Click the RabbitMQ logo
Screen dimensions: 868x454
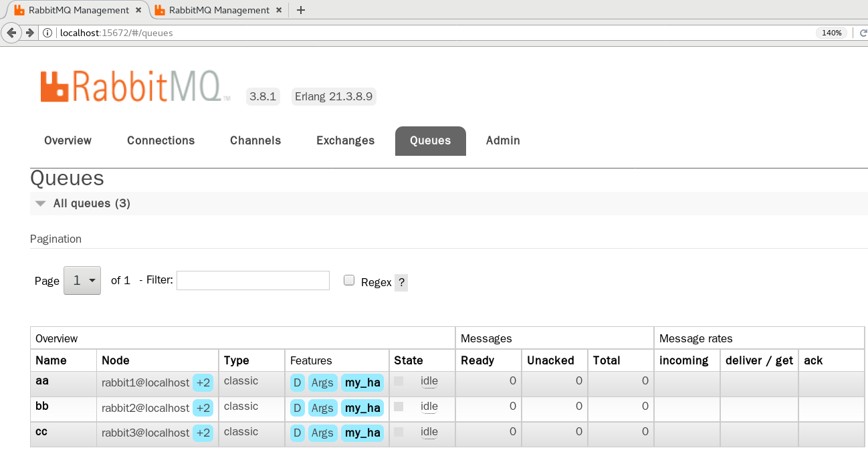[134, 86]
